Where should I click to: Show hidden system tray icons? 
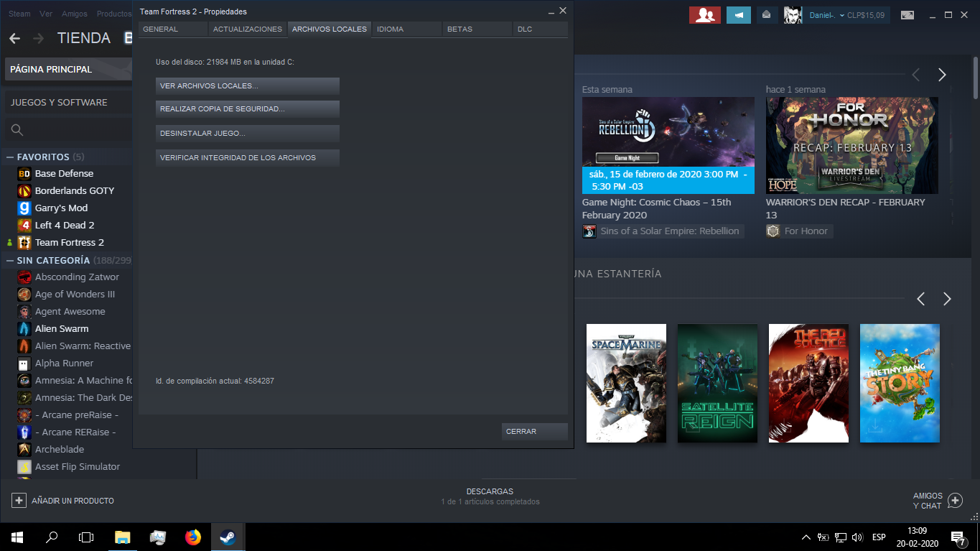[x=806, y=537]
